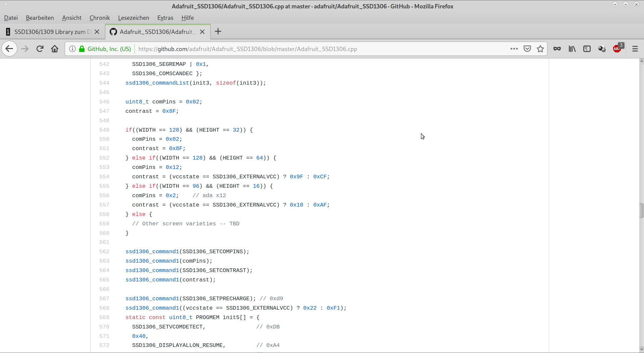Click 'uint8_t comPins = 0x02' code line
This screenshot has height=353, width=644.
point(164,102)
